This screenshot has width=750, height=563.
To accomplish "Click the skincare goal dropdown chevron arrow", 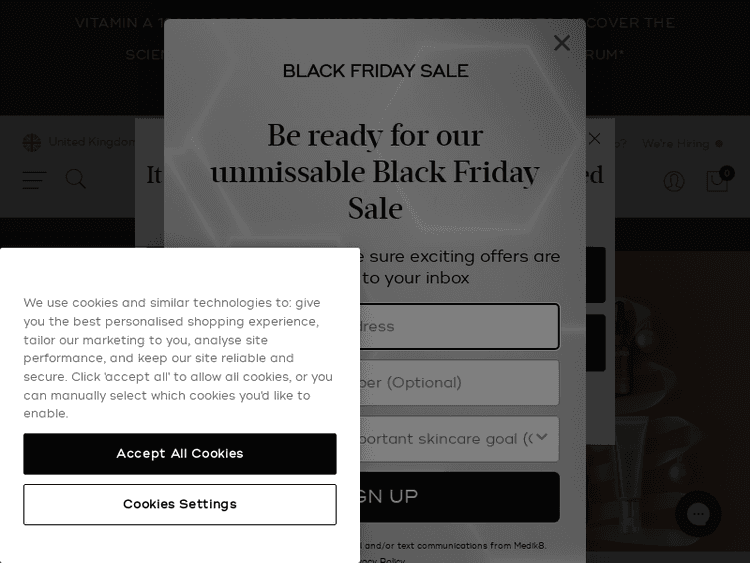I will (x=542, y=438).
